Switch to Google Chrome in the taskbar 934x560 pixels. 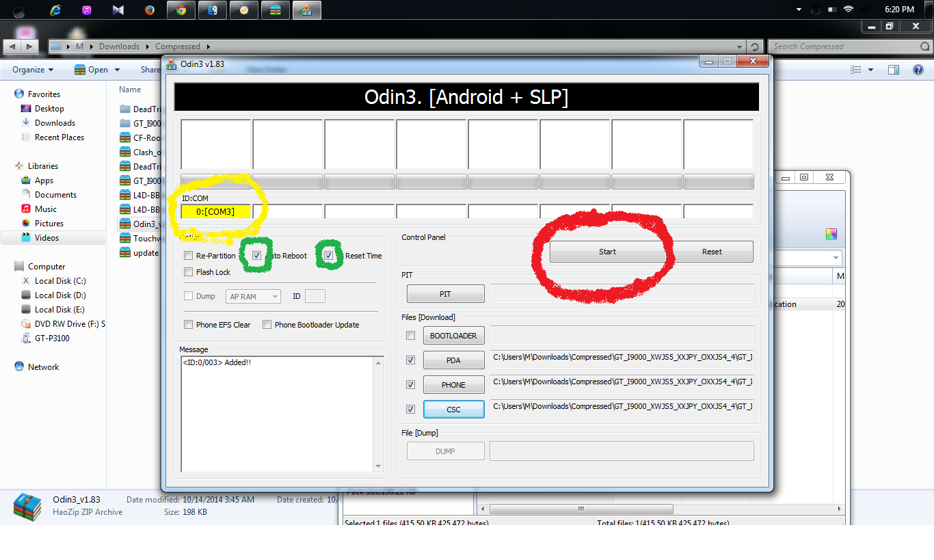pyautogui.click(x=181, y=10)
